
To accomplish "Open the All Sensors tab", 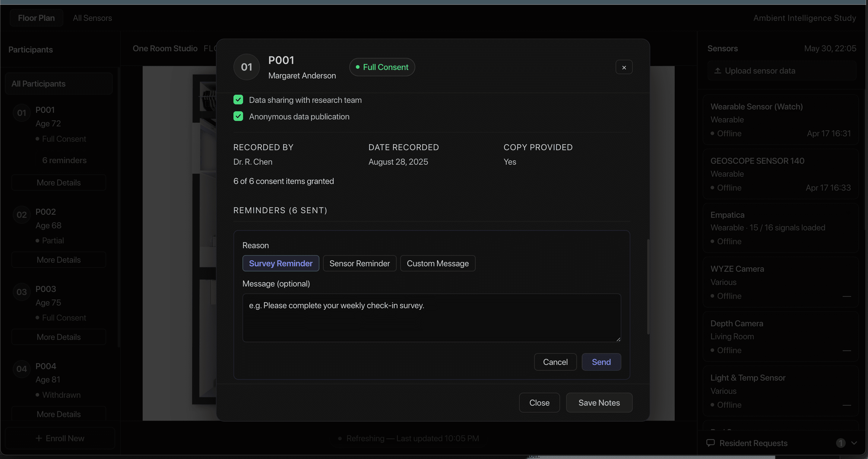I will tap(92, 18).
